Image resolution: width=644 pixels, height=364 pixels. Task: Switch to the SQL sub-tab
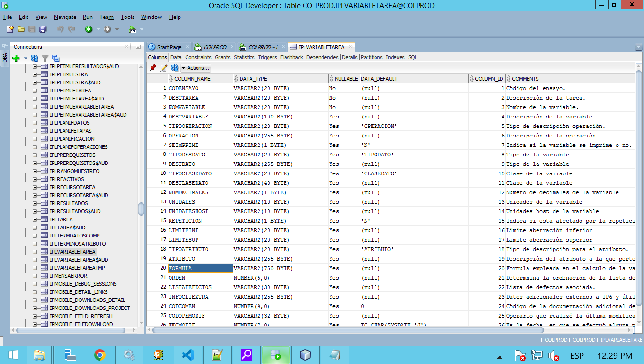point(413,57)
